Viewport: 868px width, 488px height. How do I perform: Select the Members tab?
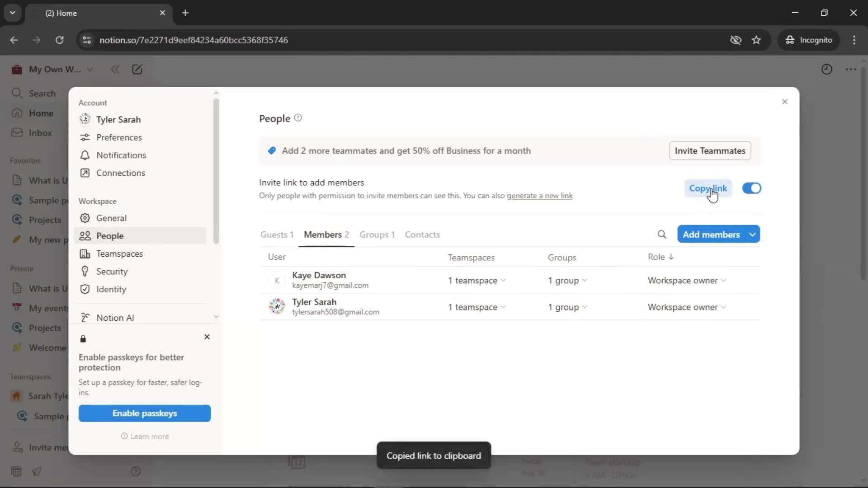[326, 235]
